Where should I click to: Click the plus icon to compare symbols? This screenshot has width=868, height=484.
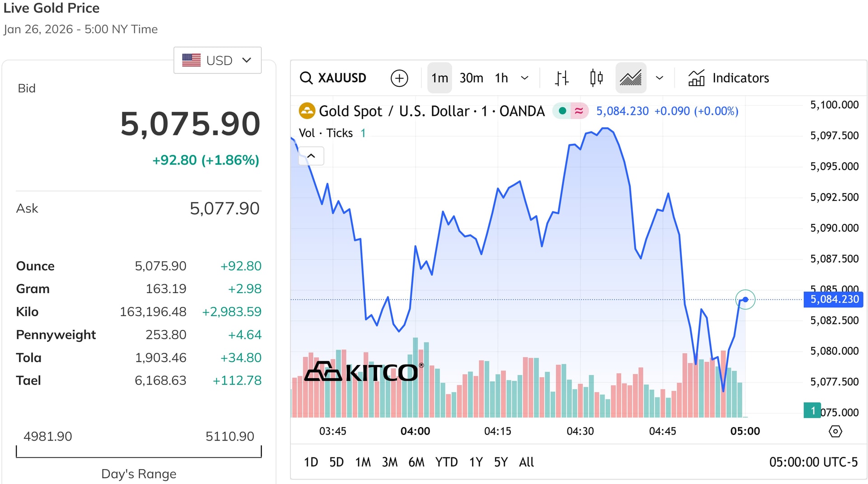[x=399, y=77]
